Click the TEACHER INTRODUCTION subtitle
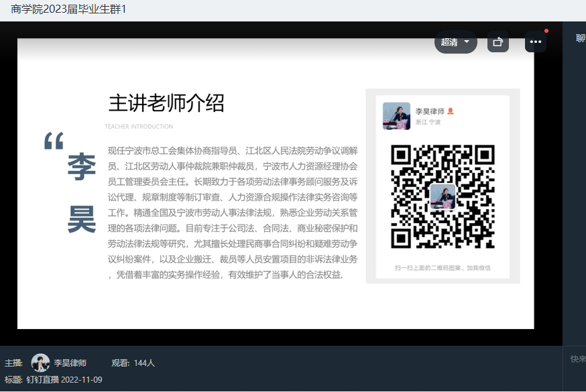 (139, 127)
